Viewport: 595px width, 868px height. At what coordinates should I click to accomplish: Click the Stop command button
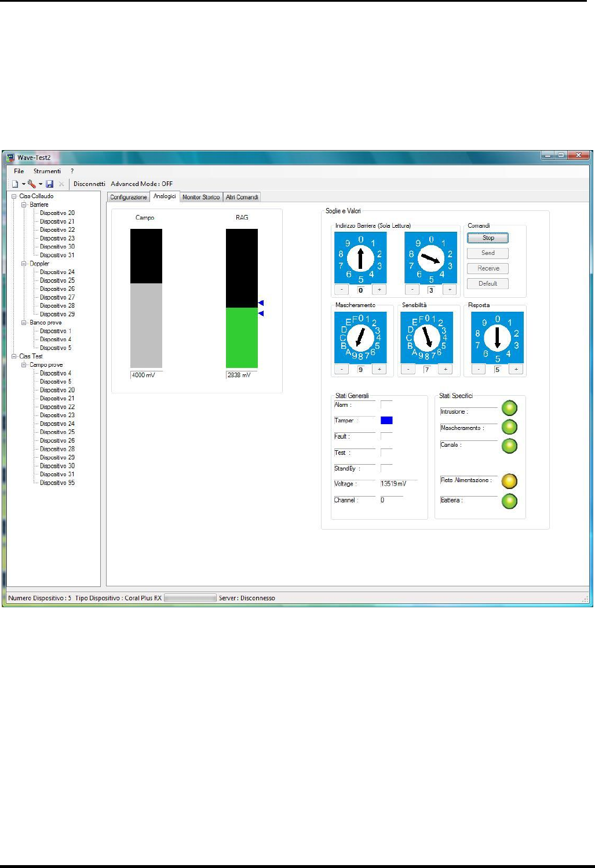point(488,238)
